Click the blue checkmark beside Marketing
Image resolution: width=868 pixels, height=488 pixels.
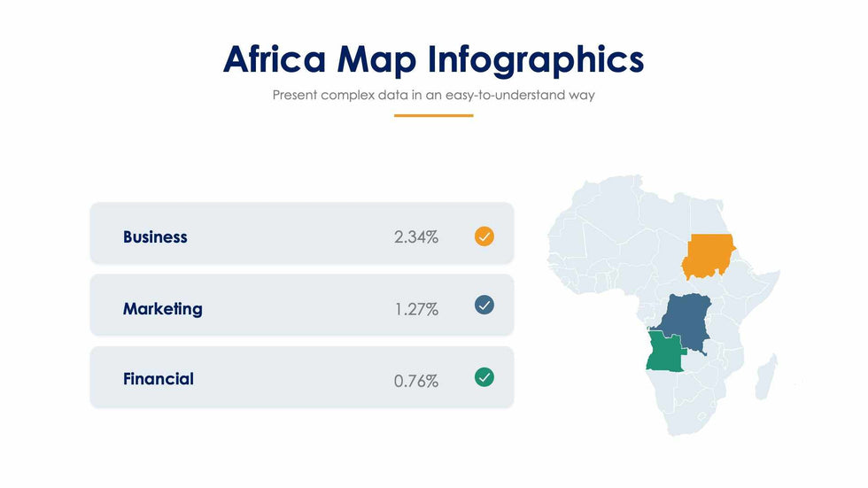click(484, 305)
